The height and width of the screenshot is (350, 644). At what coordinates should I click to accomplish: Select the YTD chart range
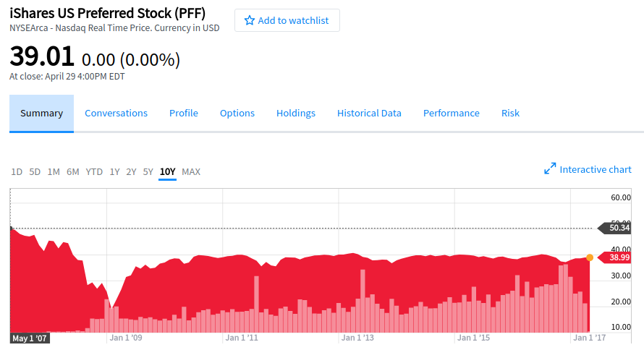point(94,172)
